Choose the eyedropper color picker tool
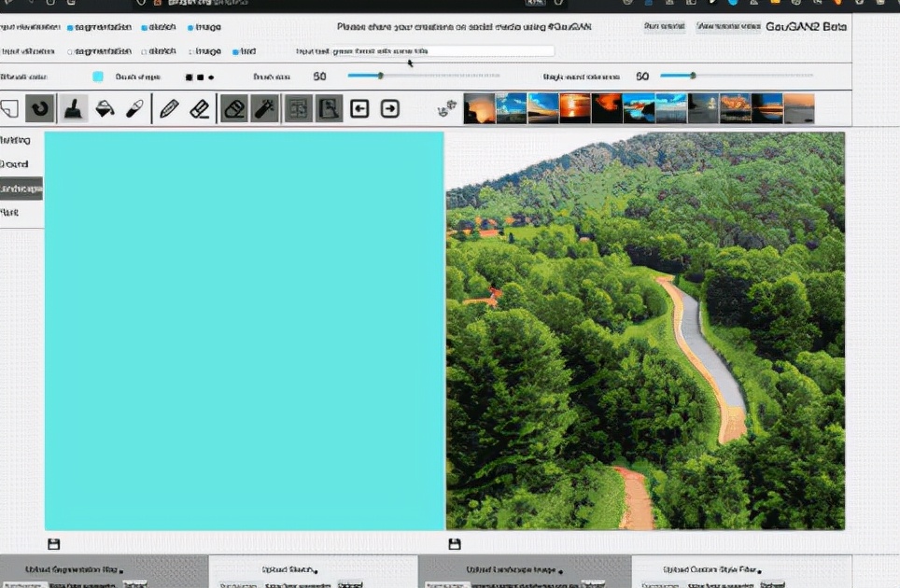Image resolution: width=900 pixels, height=588 pixels. pyautogui.click(x=134, y=109)
